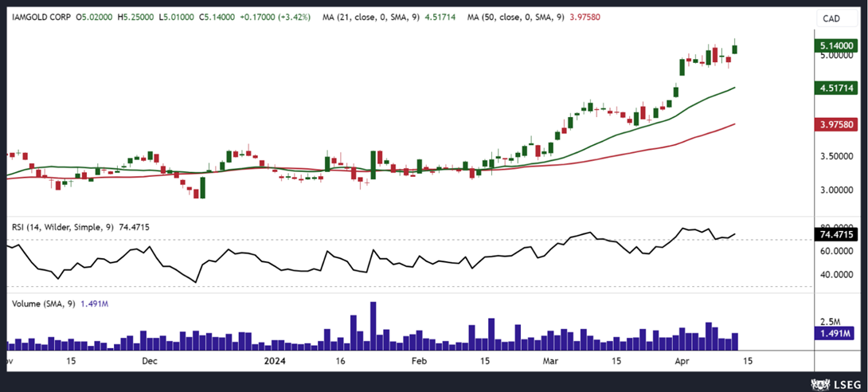Click the 1.491M value in Volume legend
Screen dimensions: 868x392
click(93, 304)
